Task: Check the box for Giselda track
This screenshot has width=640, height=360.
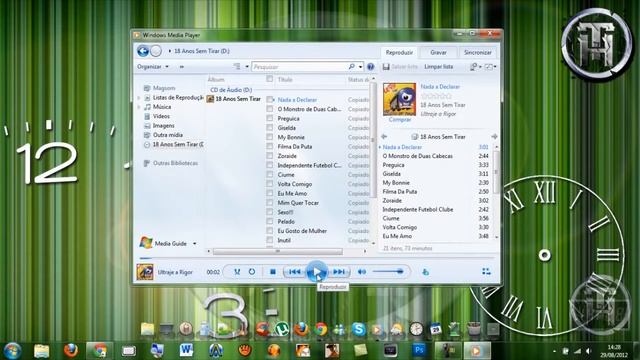Action: 269,127
